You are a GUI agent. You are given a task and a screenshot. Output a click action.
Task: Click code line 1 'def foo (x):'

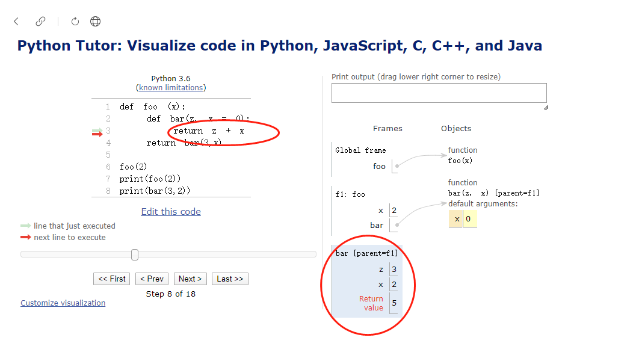pos(152,107)
